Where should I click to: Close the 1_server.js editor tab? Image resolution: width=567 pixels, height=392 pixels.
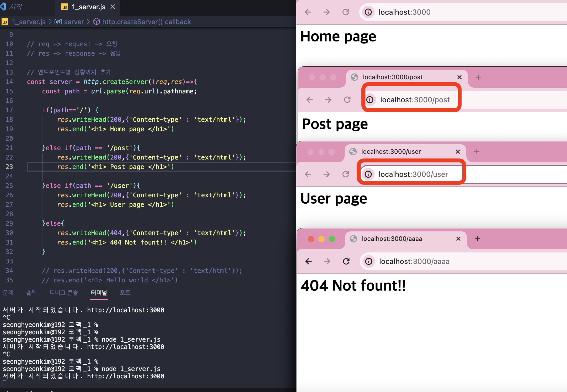point(113,7)
